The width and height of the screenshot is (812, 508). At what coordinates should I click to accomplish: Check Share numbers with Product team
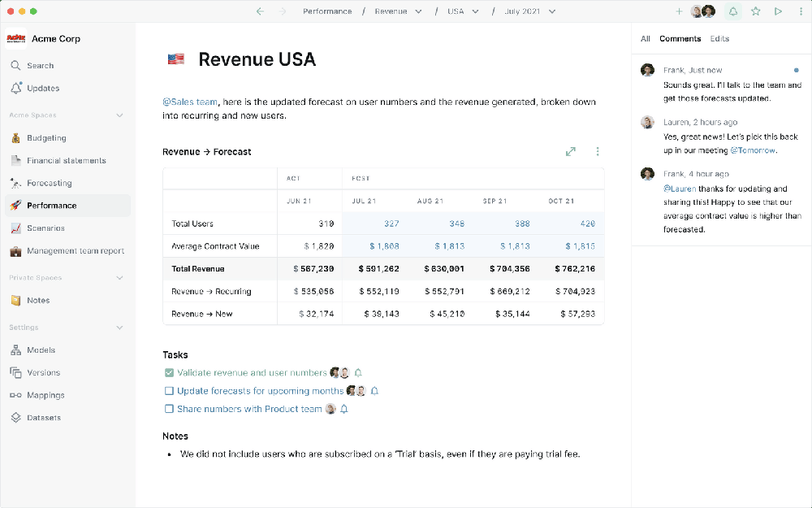tap(169, 409)
